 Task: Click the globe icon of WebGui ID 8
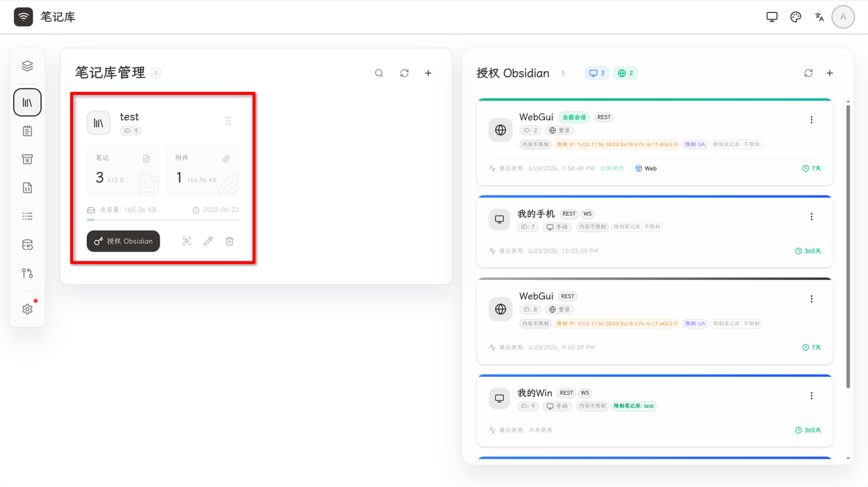pyautogui.click(x=500, y=309)
